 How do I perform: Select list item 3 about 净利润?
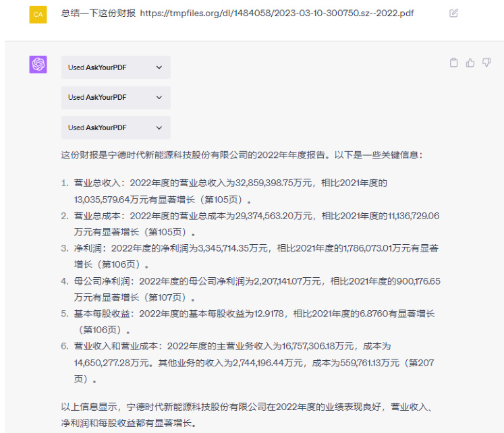point(256,256)
